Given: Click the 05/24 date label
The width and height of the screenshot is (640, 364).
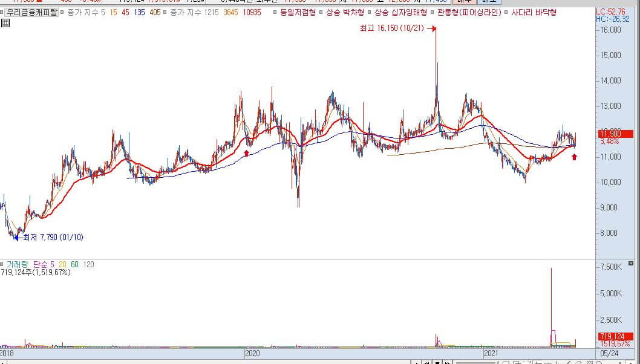Looking at the screenshot, I should [609, 353].
